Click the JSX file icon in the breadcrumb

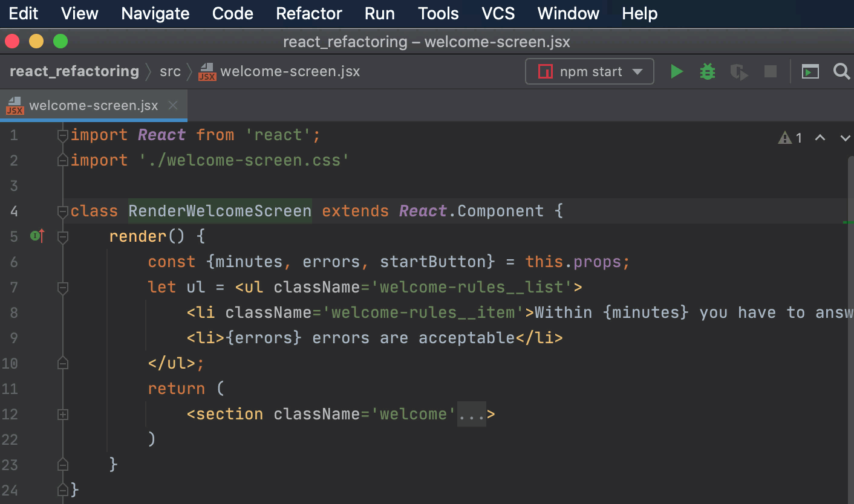[207, 71]
